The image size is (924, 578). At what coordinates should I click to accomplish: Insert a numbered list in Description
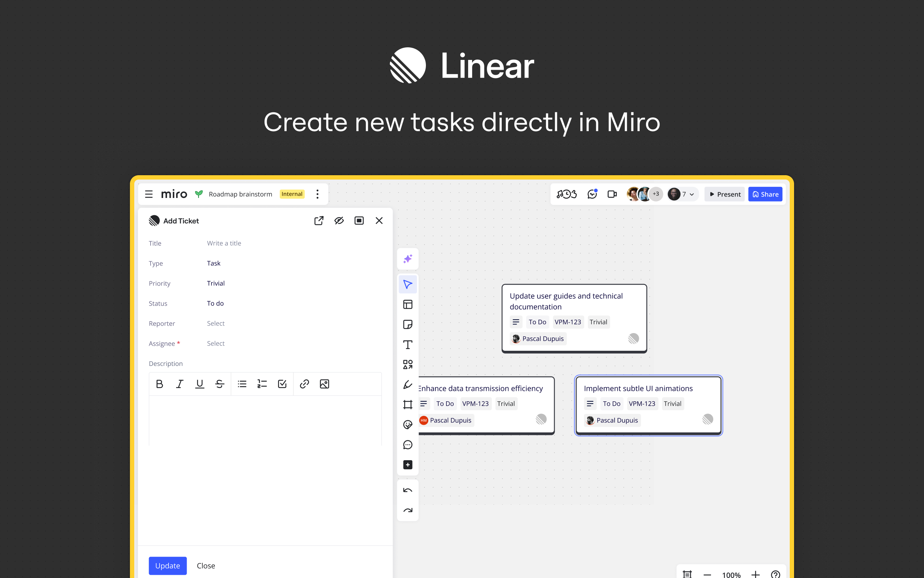coord(262,384)
